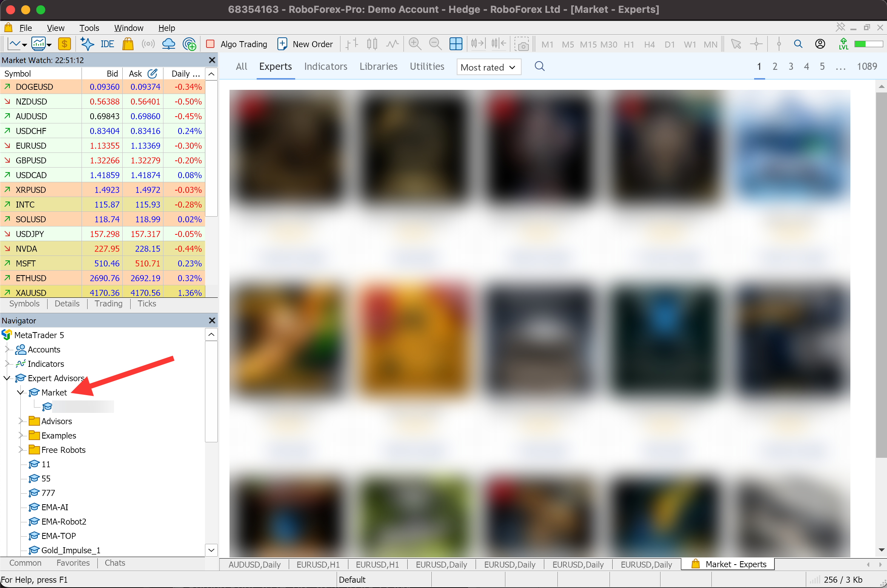Select the line chart type icon
The image size is (887, 588).
click(393, 44)
